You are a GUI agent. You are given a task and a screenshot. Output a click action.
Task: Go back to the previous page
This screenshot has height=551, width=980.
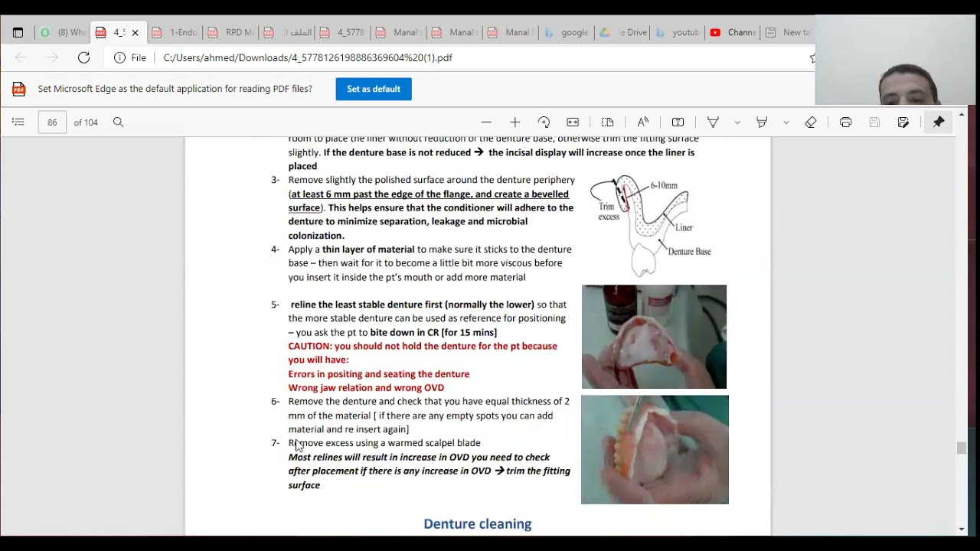[x=21, y=57]
